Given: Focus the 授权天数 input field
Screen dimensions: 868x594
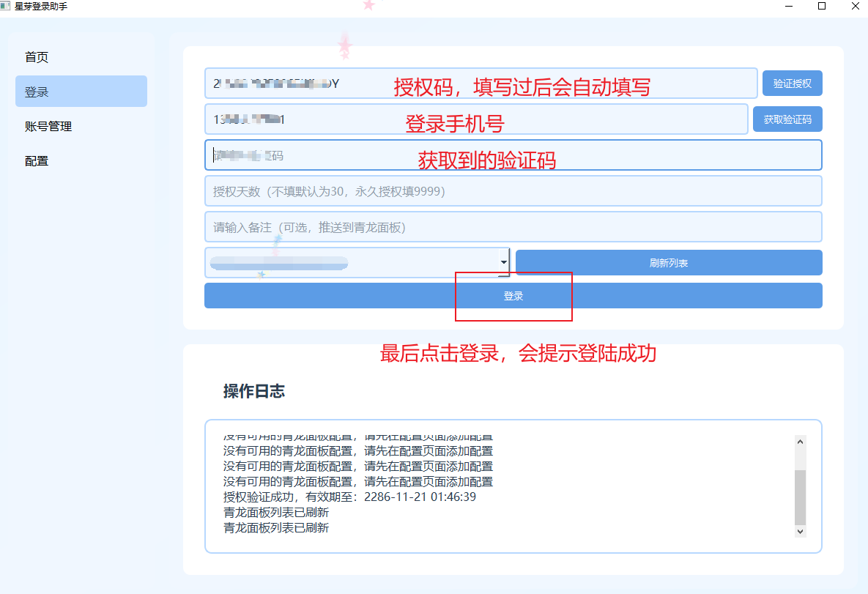Looking at the screenshot, I should (x=513, y=191).
